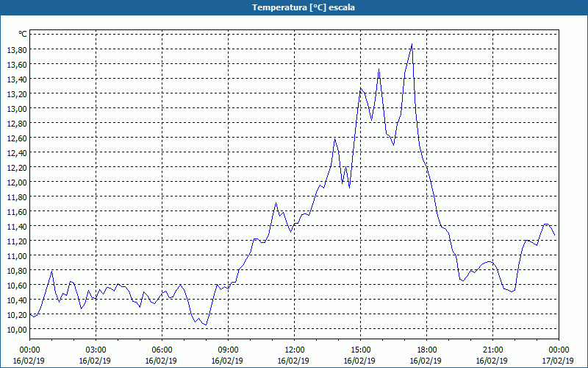588x368 pixels.
Task: Click the curve's 13,50 peak before 16:00
Action: (379, 69)
